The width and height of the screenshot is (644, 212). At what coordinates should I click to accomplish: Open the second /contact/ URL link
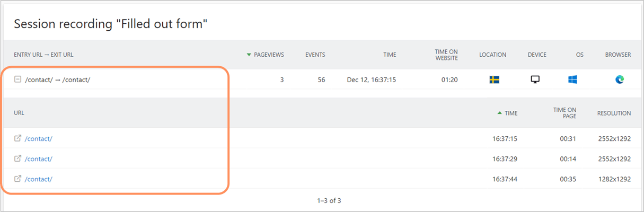39,159
